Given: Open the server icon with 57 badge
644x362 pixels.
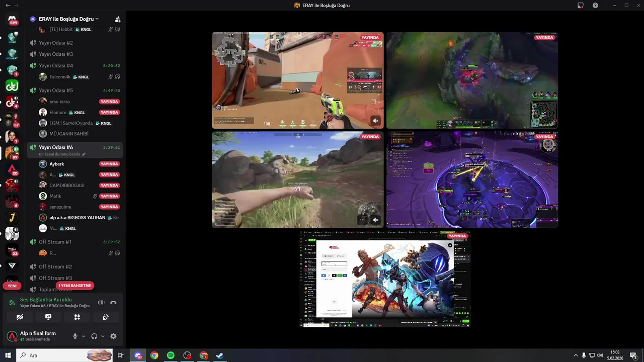Looking at the screenshot, I should 12,120.
